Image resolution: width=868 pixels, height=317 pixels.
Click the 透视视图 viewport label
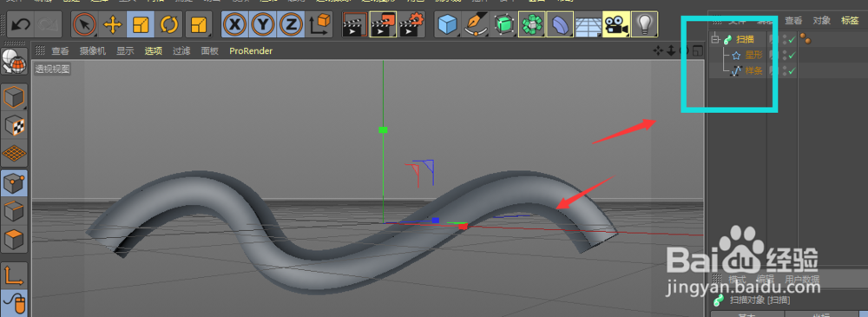(x=53, y=69)
